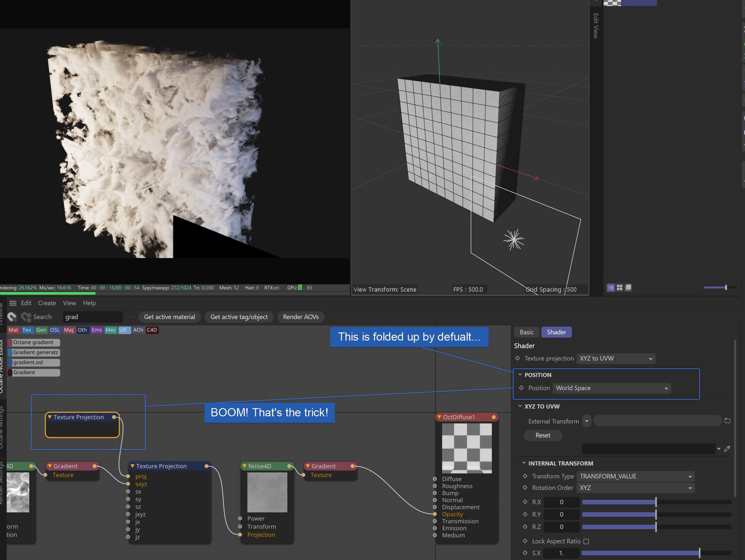Switch to the Basic tab
This screenshot has width=745, height=560.
pyautogui.click(x=526, y=332)
